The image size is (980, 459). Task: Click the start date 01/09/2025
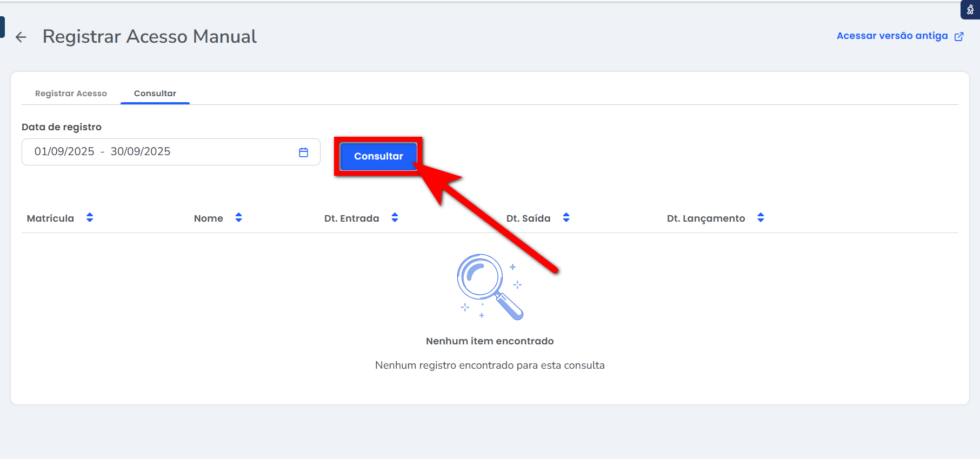(x=64, y=152)
